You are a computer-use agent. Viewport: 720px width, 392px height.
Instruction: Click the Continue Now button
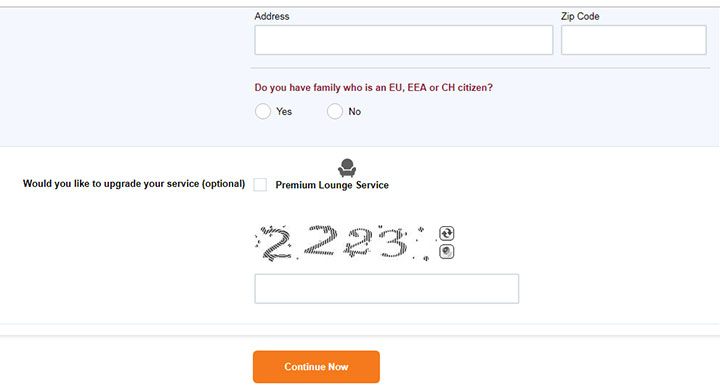pos(316,367)
